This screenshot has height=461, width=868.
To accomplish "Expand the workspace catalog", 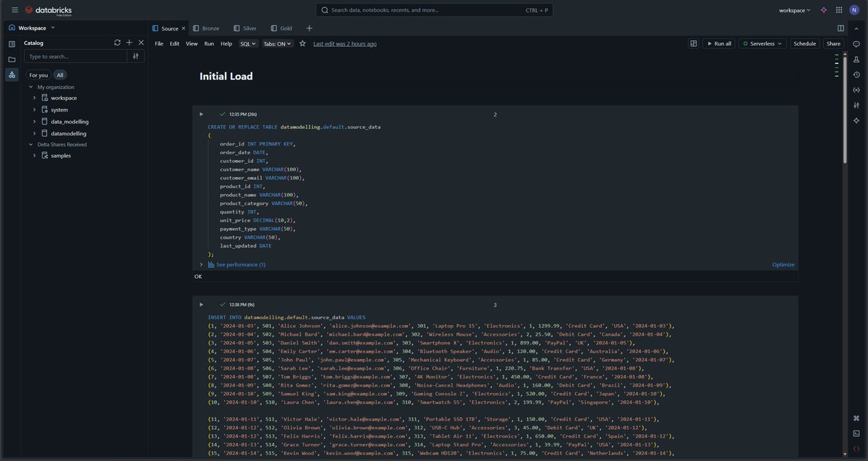I will [x=34, y=98].
